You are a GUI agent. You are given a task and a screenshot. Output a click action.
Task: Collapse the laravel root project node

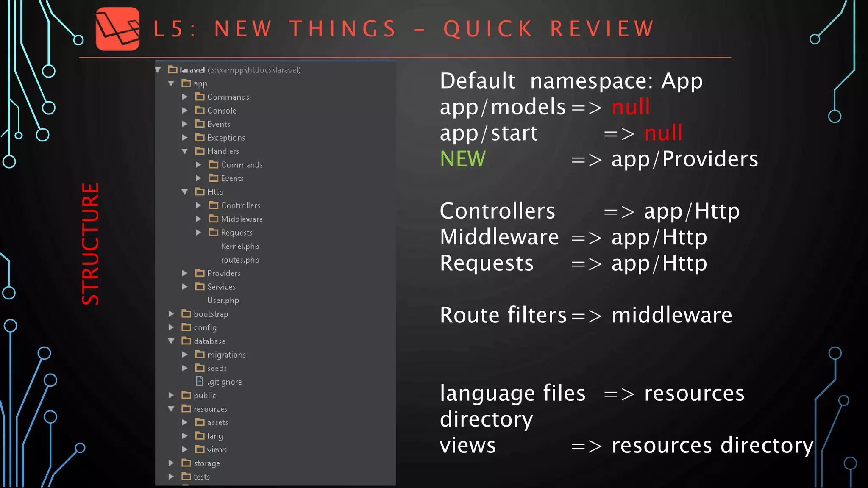click(x=158, y=70)
